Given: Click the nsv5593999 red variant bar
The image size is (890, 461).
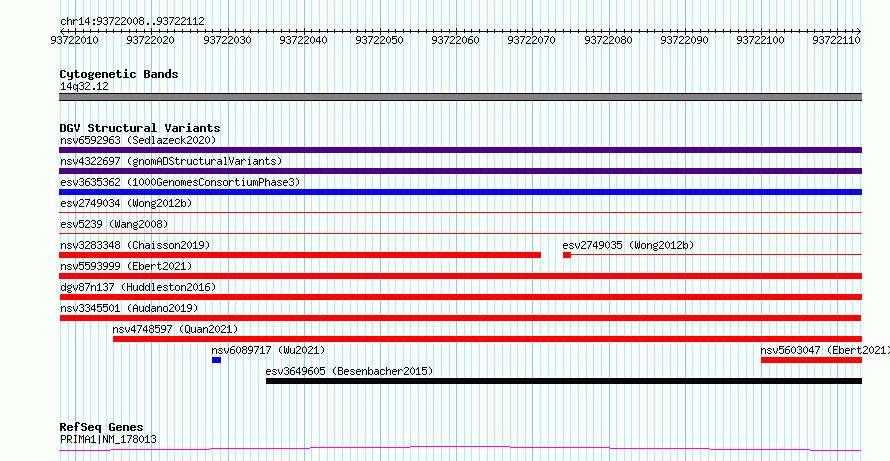Looking at the screenshot, I should tap(460, 276).
